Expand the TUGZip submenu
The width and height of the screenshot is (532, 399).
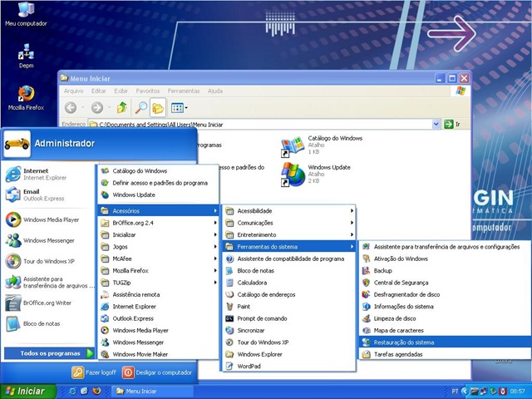pos(158,283)
